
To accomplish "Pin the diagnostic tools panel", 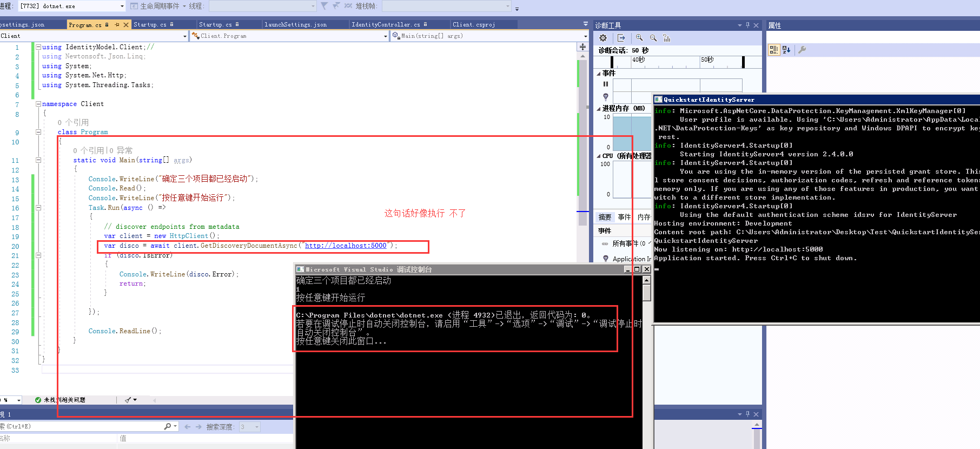I will [x=747, y=25].
